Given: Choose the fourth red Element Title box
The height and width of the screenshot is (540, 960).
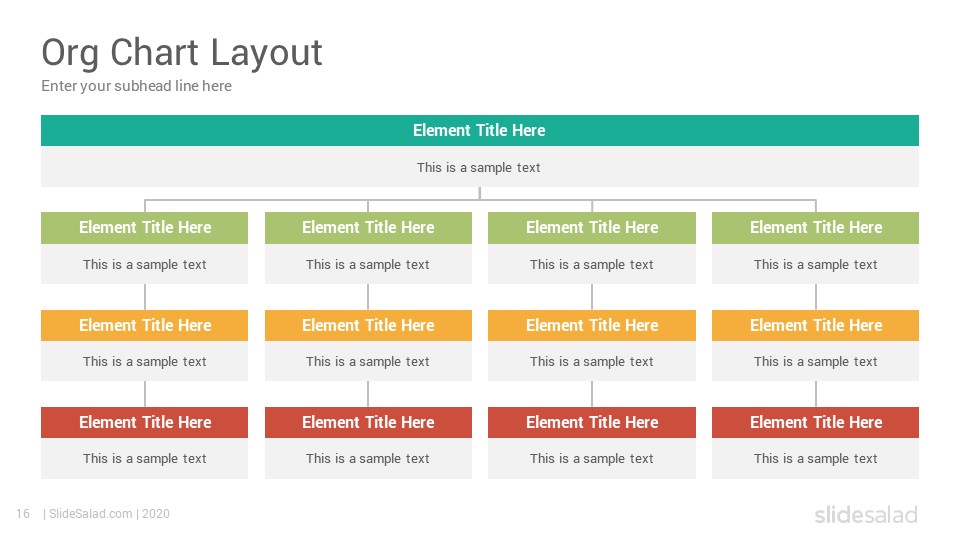Looking at the screenshot, I should [x=816, y=422].
